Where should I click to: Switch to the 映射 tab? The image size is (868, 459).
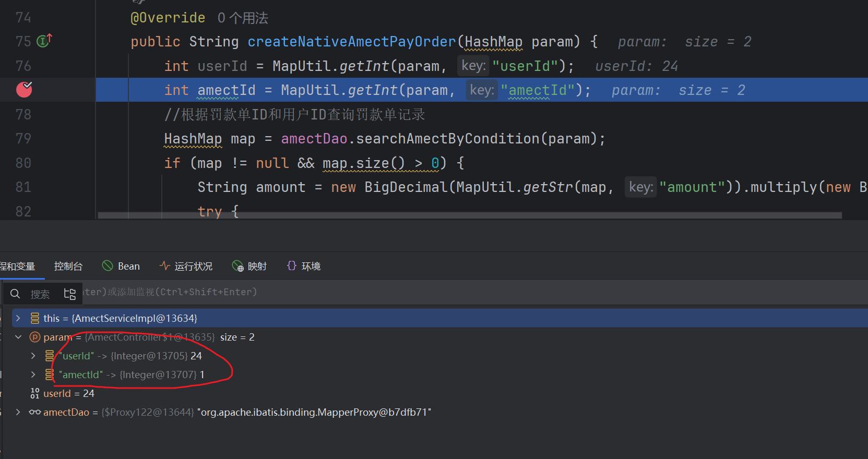pyautogui.click(x=249, y=266)
